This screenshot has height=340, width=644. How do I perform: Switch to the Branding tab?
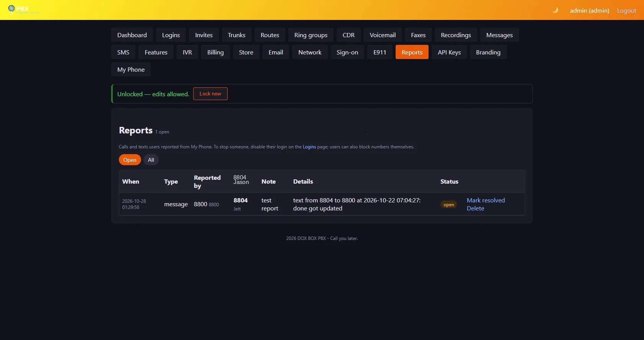point(488,52)
